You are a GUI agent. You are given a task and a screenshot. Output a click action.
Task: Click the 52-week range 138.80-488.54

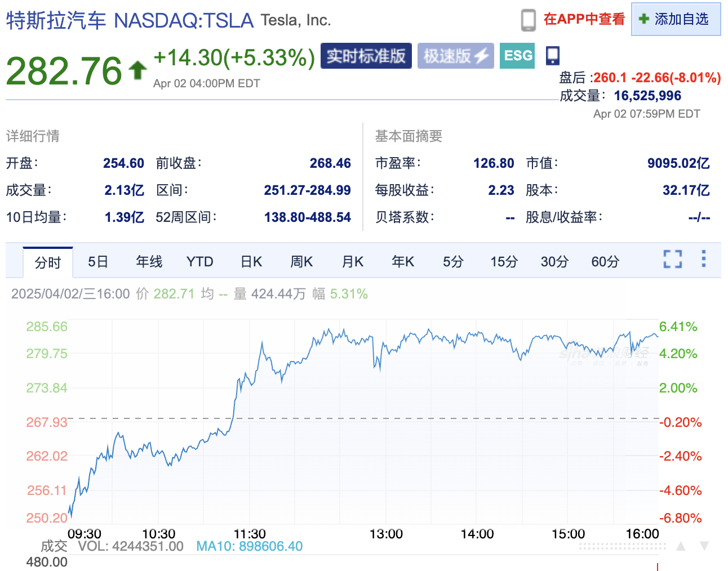tap(307, 217)
